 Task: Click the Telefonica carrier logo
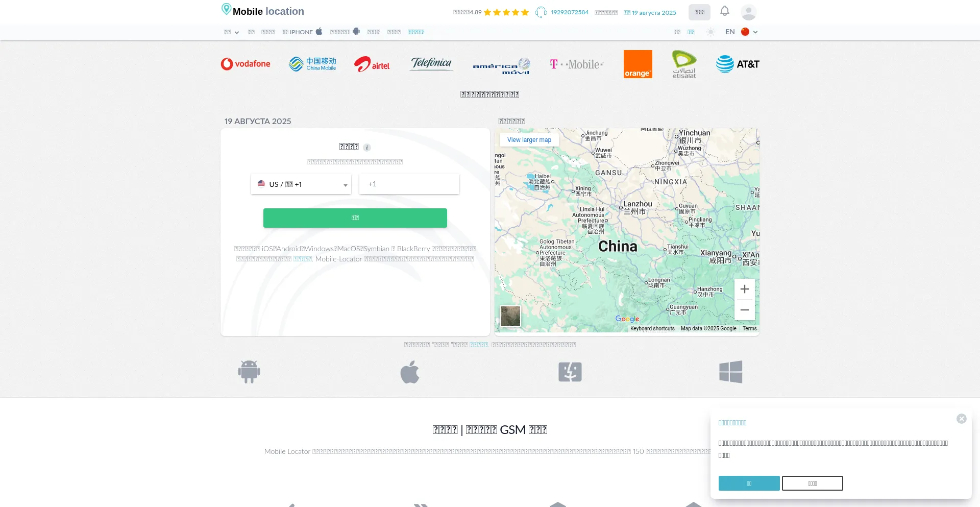432,63
